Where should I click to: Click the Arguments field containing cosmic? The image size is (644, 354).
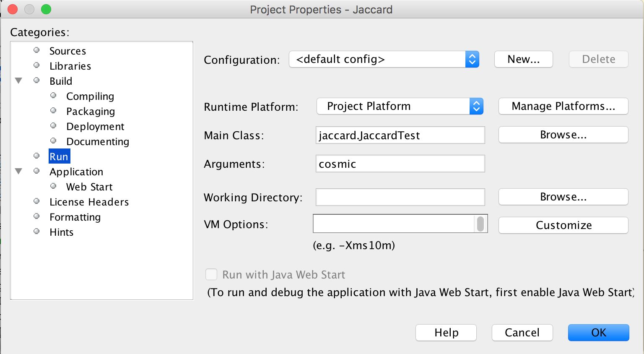tap(400, 164)
